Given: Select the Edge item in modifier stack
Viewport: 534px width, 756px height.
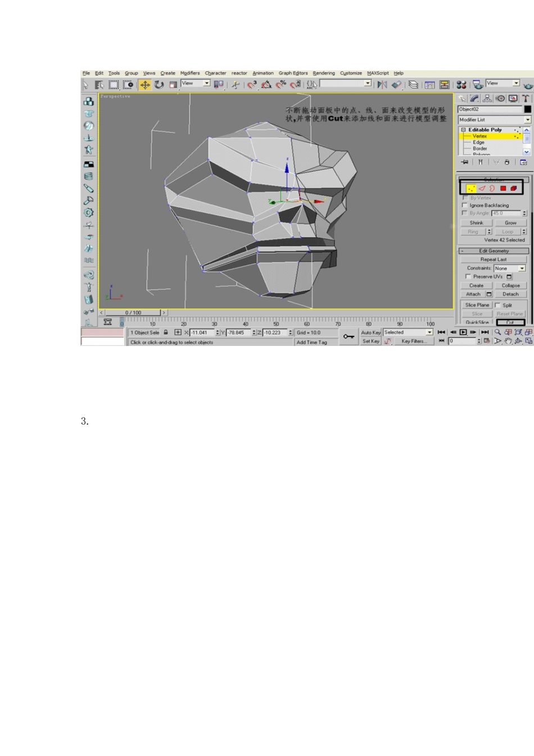Looking at the screenshot, I should coord(478,142).
